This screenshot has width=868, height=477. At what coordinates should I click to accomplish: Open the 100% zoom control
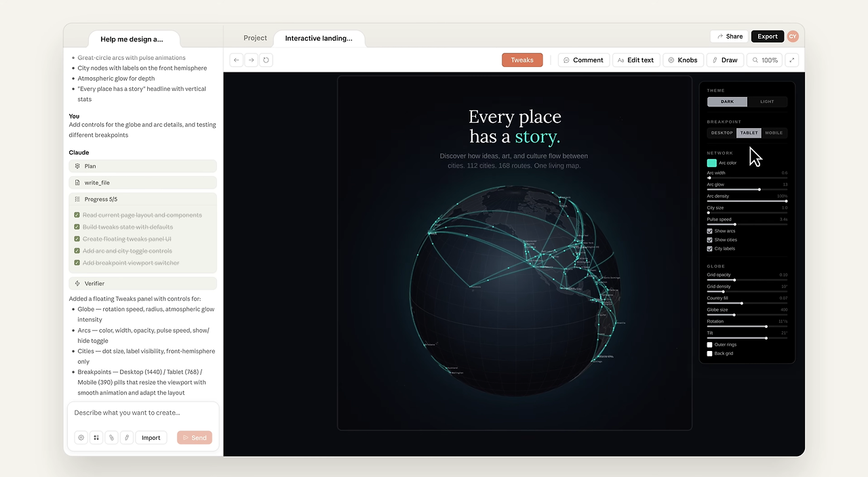pos(764,60)
